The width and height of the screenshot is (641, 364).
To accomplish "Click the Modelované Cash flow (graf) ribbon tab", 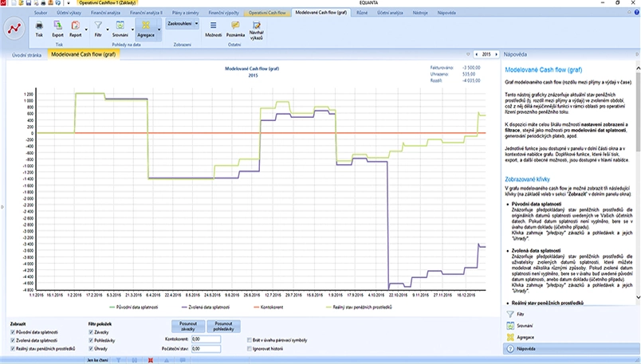I will [321, 12].
